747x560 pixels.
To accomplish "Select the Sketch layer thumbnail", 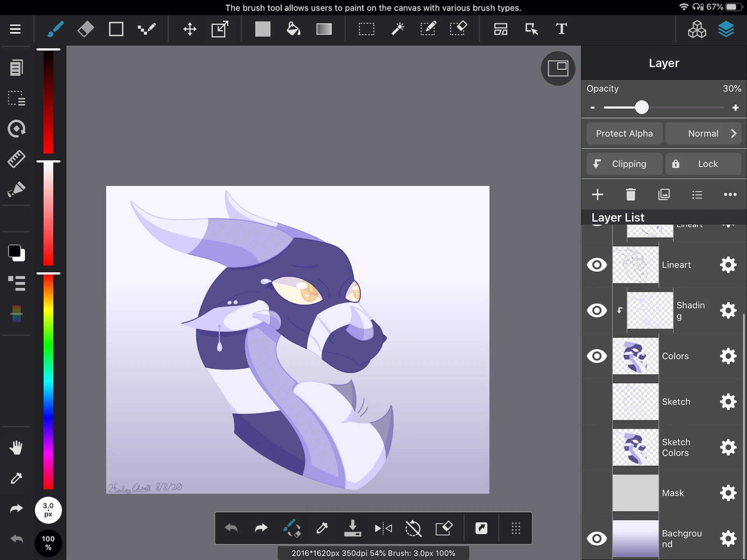I will (x=635, y=402).
